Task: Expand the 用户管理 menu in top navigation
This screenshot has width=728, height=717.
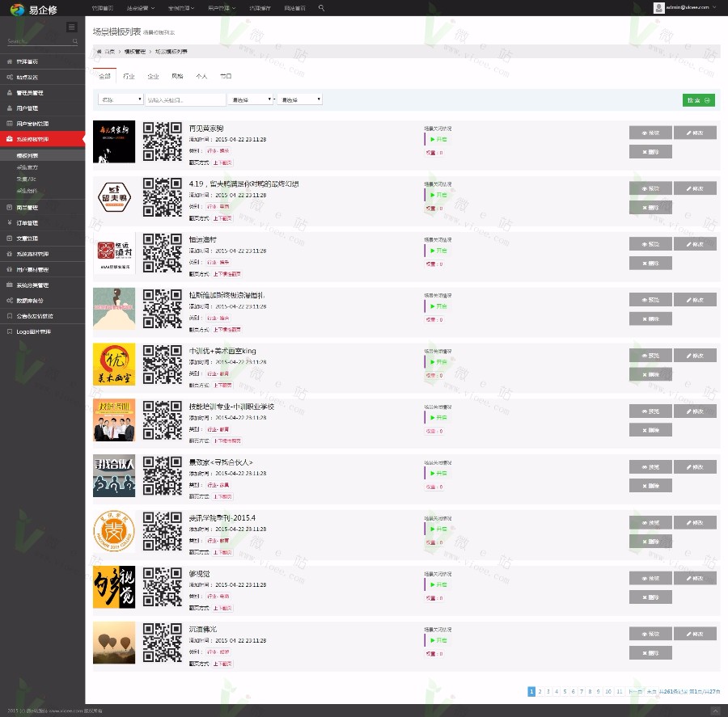Action: click(222, 8)
